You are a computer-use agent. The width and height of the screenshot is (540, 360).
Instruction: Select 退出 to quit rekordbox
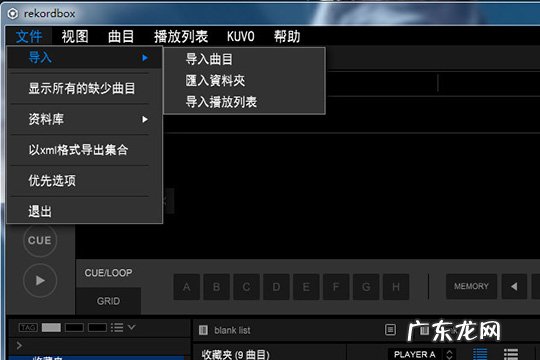[40, 211]
